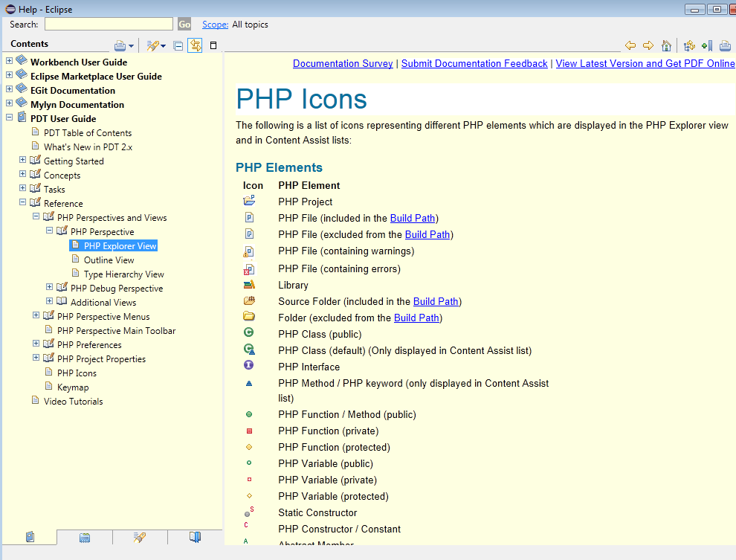Image resolution: width=736 pixels, height=560 pixels.
Task: Collapse the PDT User Guide node
Action: [10, 117]
